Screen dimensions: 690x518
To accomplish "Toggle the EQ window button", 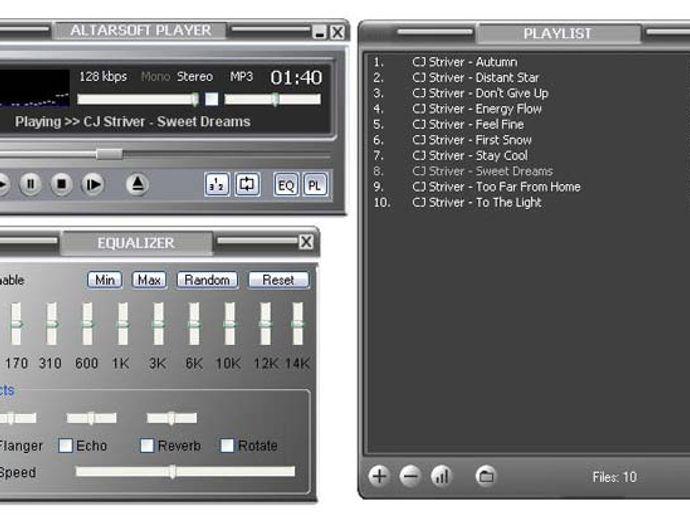I will coord(286,184).
